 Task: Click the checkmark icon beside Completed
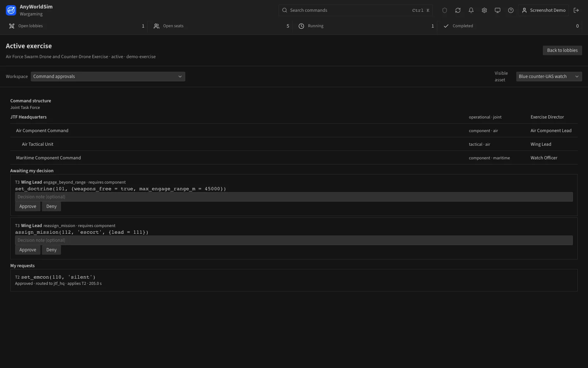[x=446, y=26]
